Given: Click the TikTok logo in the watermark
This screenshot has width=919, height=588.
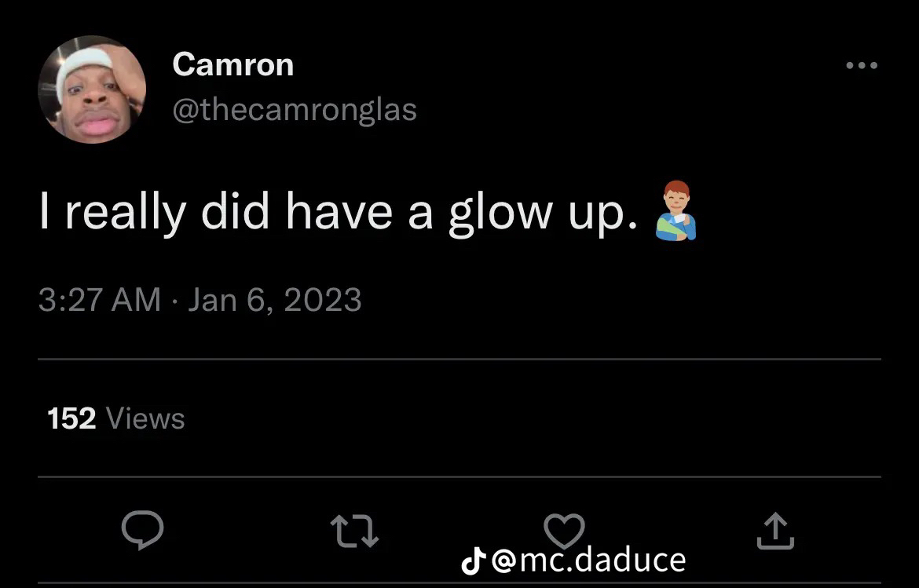Looking at the screenshot, I should click(x=472, y=560).
